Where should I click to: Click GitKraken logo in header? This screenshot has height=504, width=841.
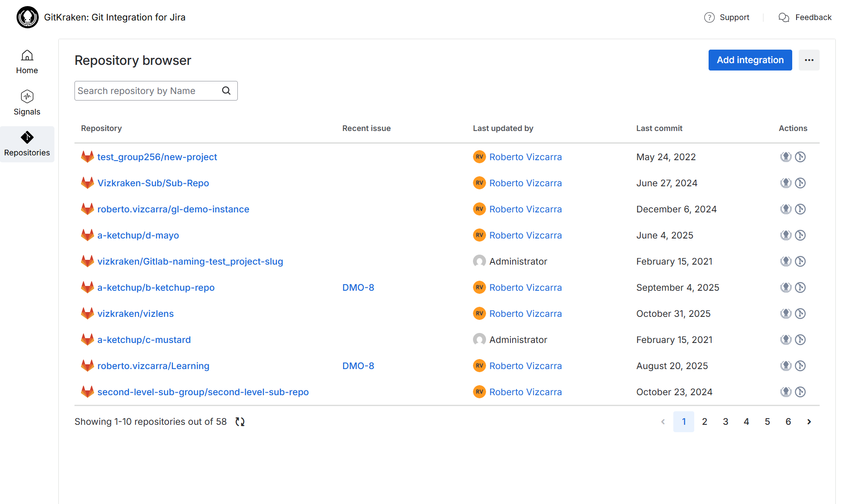coord(27,17)
